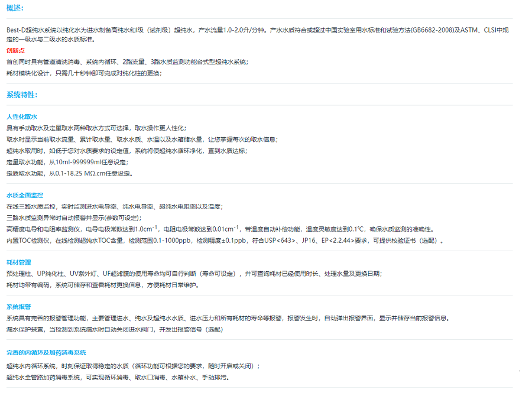This screenshot has width=532, height=393.
Task: Click the 定量取水功能 10ml-999999ml line
Action: click(67, 162)
